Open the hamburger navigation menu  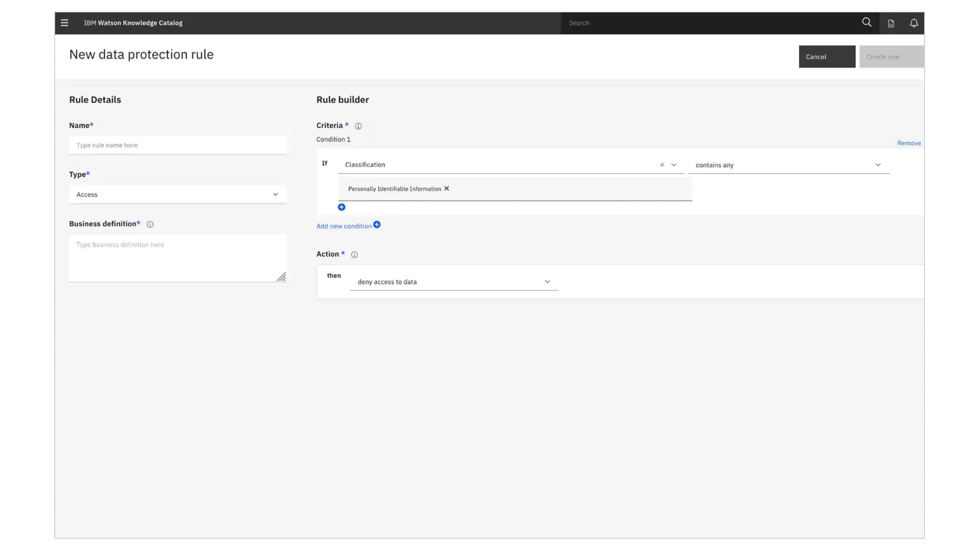tap(64, 22)
